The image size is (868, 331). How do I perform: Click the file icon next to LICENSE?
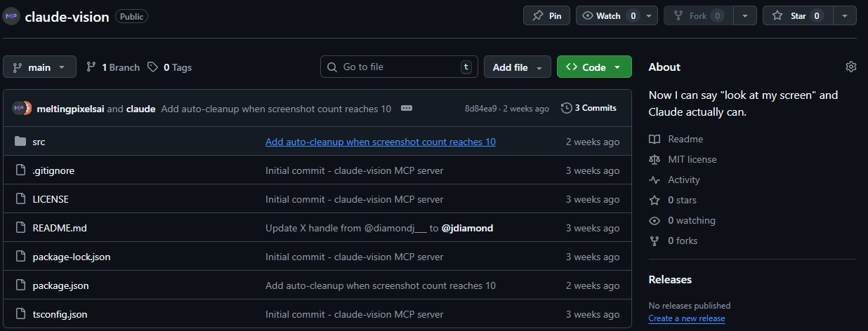coord(20,199)
